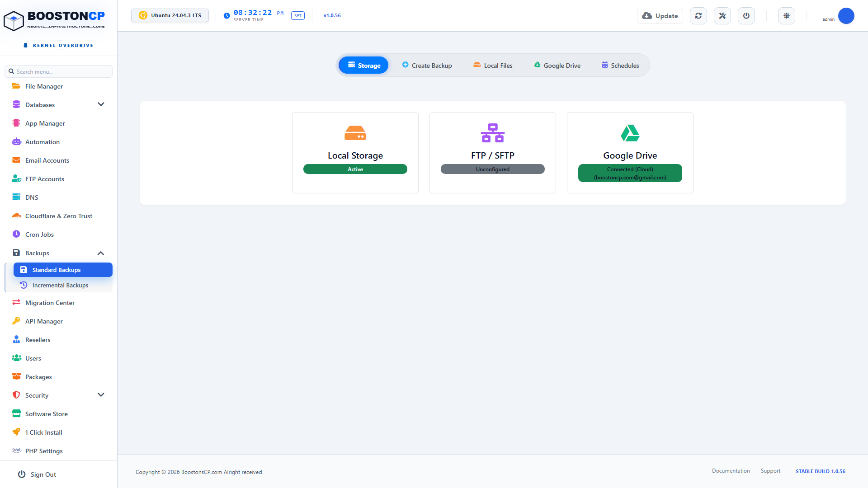The height and width of the screenshot is (488, 868).
Task: Open Cron Jobs from sidebar
Action: click(x=59, y=235)
